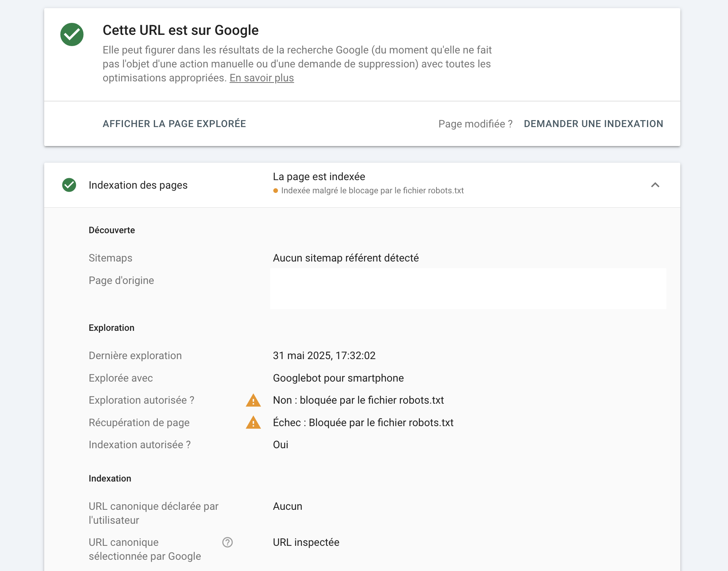
Task: Click green check beside Indexation des pages
Action: tap(69, 185)
